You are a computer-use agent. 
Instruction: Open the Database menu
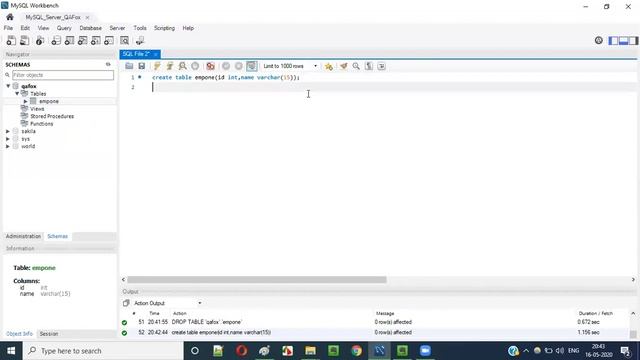[91, 28]
